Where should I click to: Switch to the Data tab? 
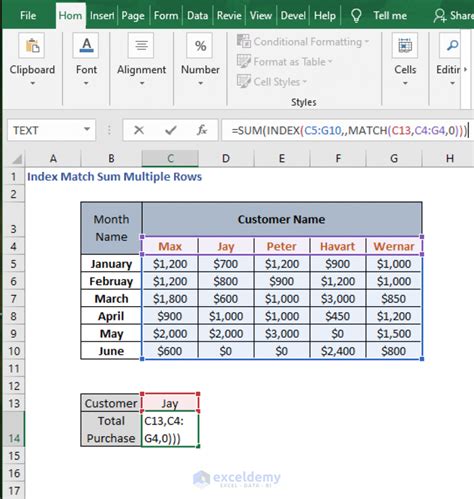(x=197, y=15)
